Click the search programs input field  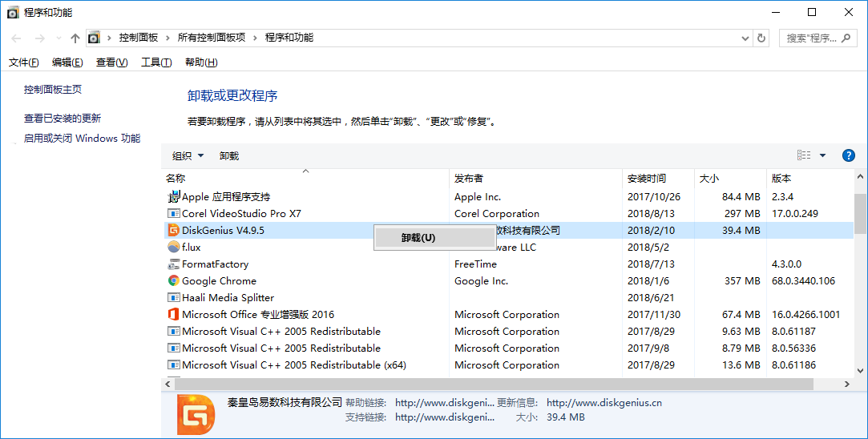pyautogui.click(x=811, y=38)
